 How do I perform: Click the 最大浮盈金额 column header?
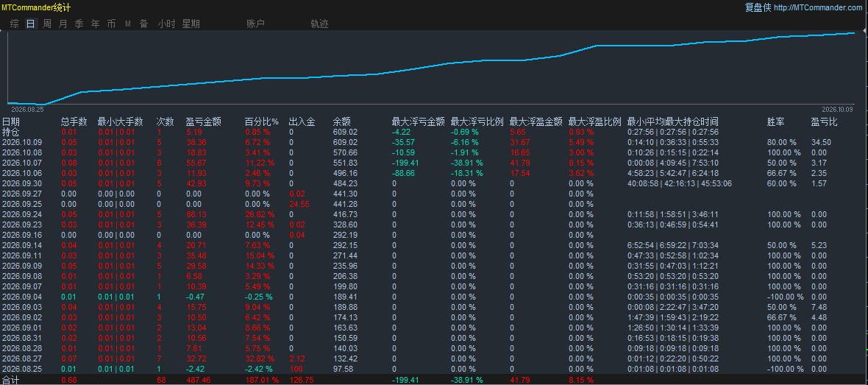pos(536,122)
